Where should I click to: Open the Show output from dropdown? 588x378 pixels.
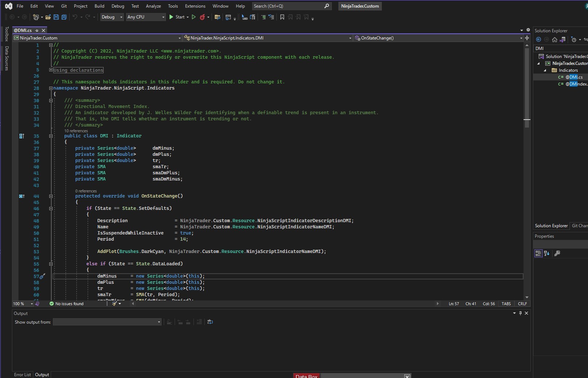click(x=107, y=322)
